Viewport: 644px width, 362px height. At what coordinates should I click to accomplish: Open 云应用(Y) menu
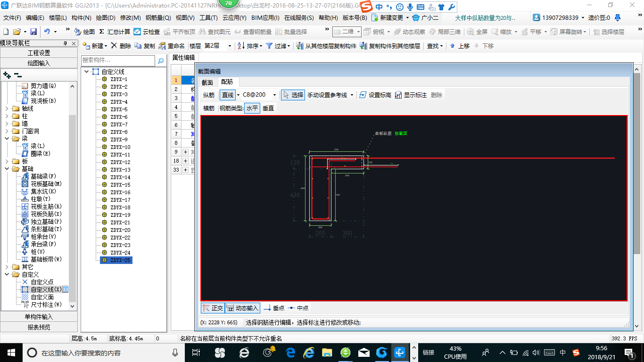pos(234,18)
